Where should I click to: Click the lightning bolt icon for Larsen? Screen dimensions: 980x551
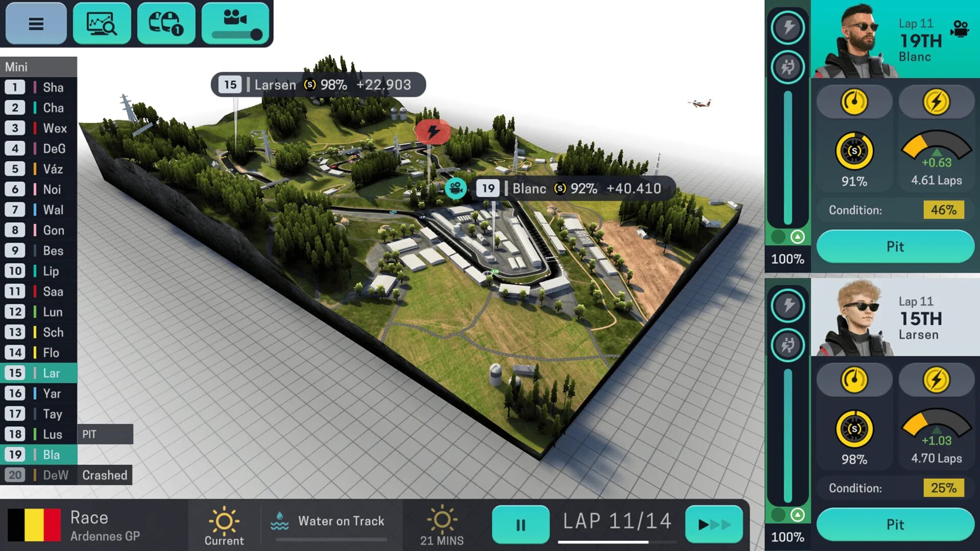pos(936,380)
